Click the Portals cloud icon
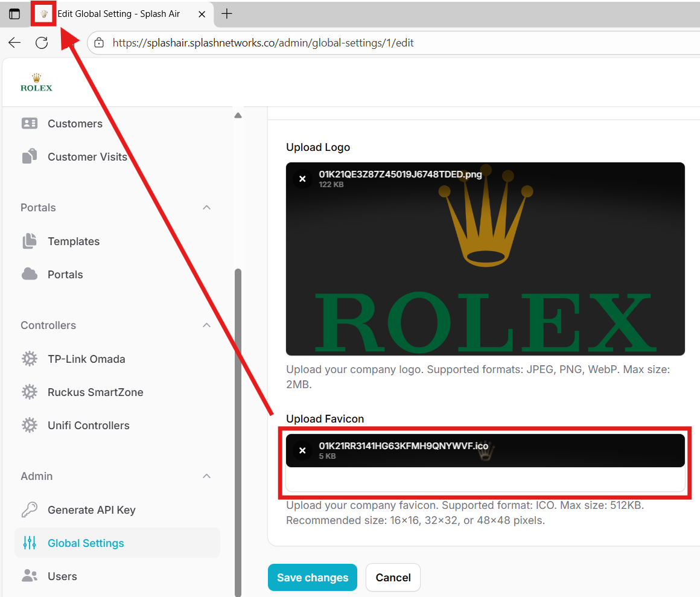Image resolution: width=700 pixels, height=597 pixels. pyautogui.click(x=29, y=275)
